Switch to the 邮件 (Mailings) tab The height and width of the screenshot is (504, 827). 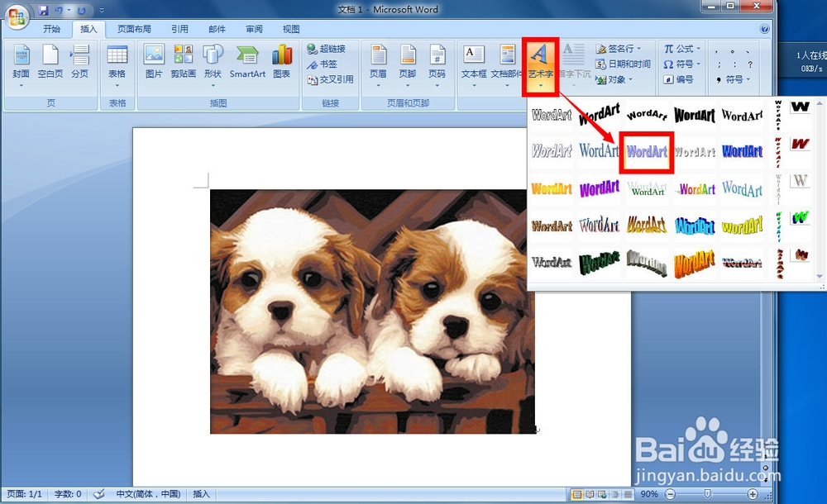tap(217, 29)
